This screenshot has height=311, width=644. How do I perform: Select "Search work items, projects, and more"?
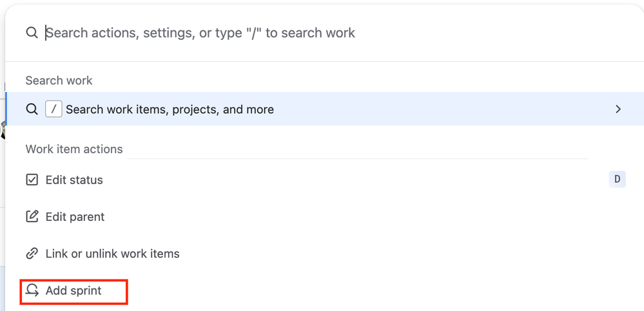click(x=170, y=109)
